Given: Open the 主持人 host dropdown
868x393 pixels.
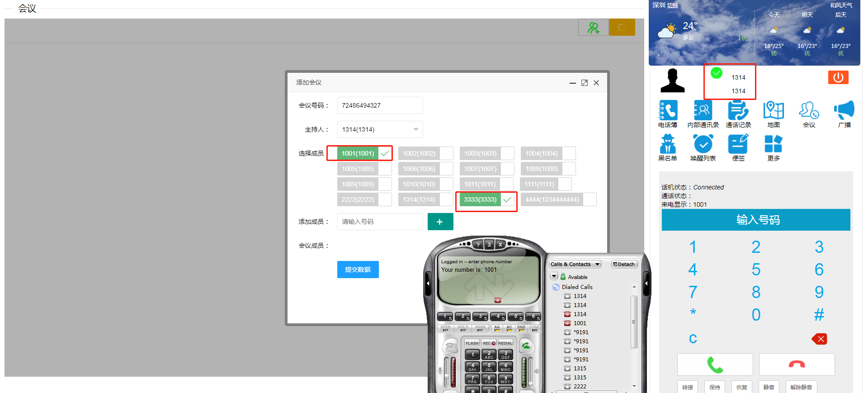Looking at the screenshot, I should click(380, 129).
